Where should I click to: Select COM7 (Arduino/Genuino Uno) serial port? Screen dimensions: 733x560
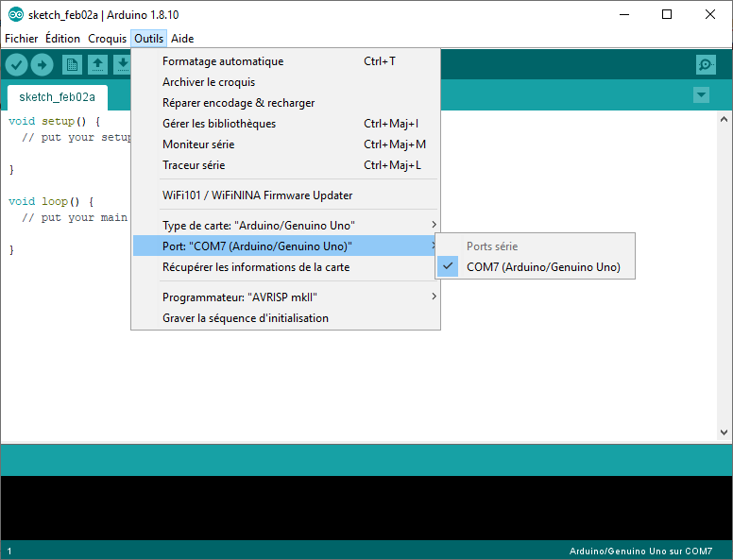(x=542, y=267)
